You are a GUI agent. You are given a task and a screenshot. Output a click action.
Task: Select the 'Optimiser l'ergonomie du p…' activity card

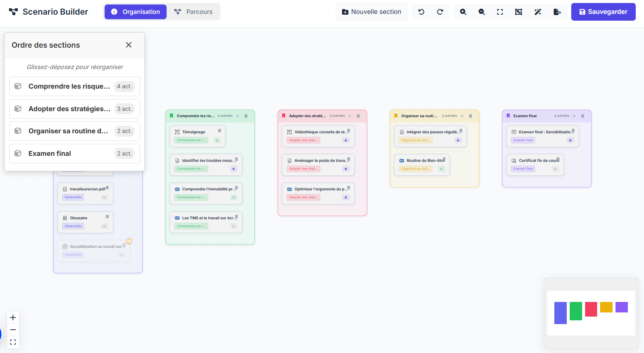coord(318,193)
